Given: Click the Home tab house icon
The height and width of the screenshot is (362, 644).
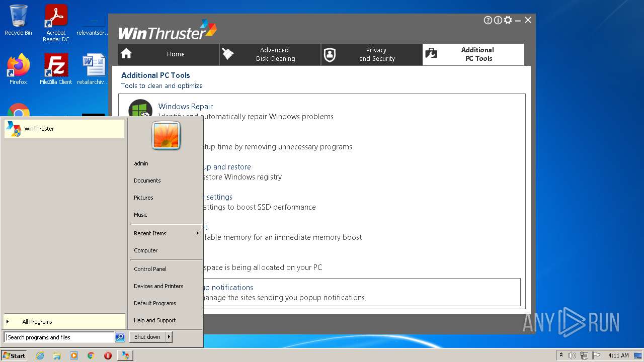Looking at the screenshot, I should click(126, 54).
